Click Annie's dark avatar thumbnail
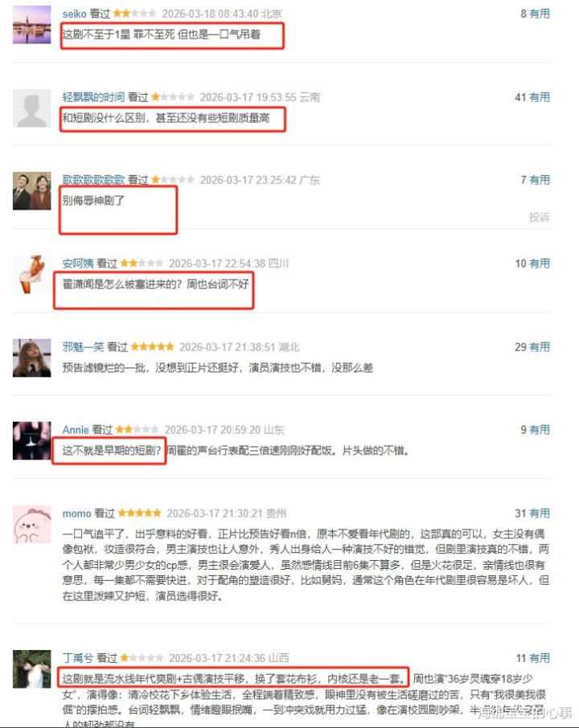Viewport: 579px width, 728px height. point(31,440)
